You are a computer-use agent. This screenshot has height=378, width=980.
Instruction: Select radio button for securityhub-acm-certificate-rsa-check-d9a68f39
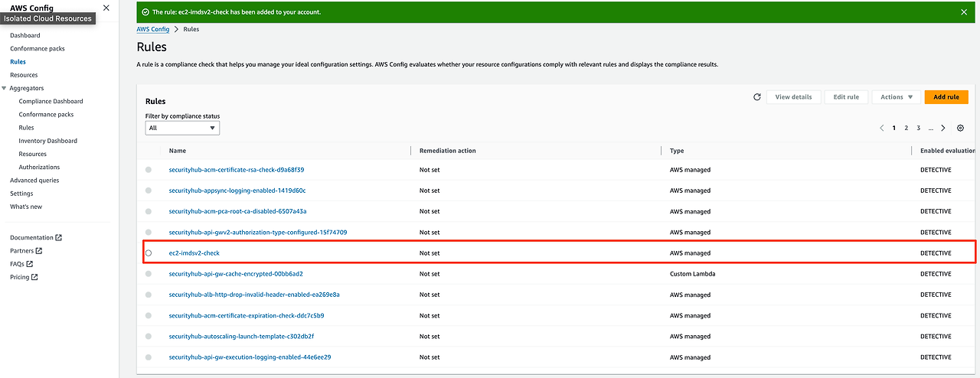(x=149, y=170)
